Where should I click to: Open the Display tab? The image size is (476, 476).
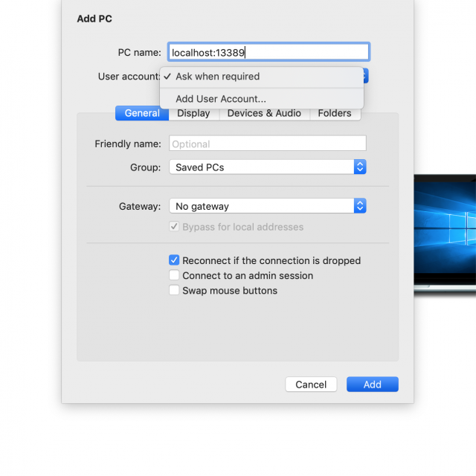coord(193,113)
